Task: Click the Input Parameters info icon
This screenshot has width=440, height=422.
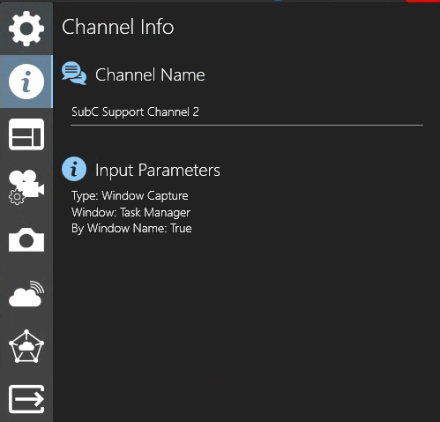Action: click(x=74, y=169)
